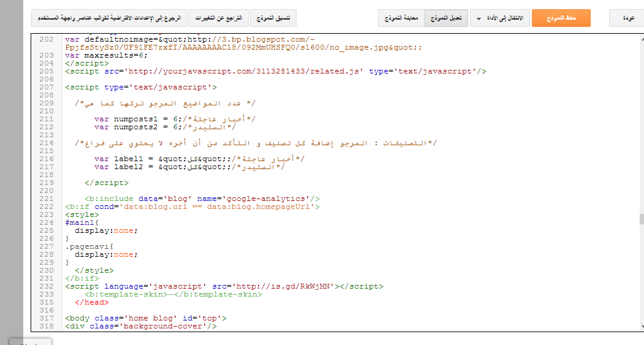Click the Arabic comment on line 209
This screenshot has height=345, width=644.
point(165,104)
